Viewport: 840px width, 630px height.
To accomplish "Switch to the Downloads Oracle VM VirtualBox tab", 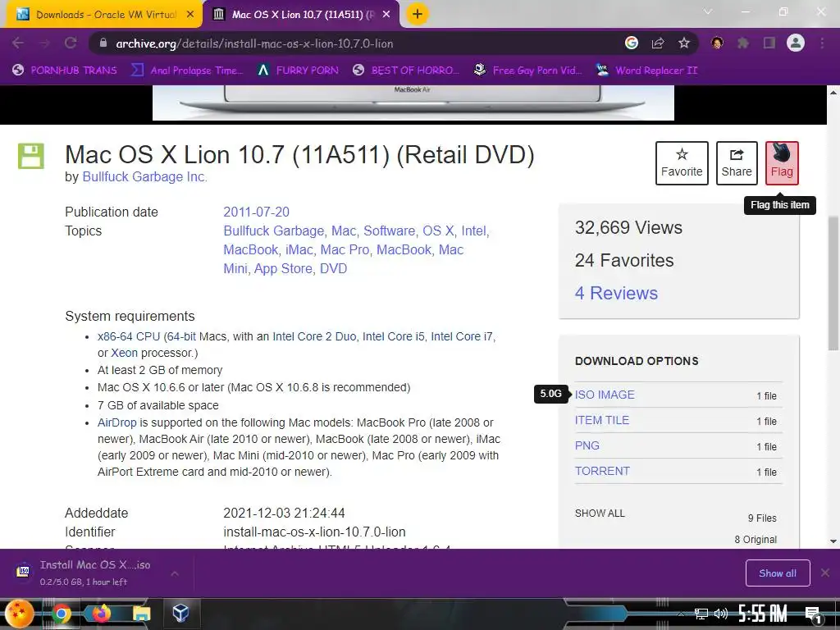I will pyautogui.click(x=104, y=15).
